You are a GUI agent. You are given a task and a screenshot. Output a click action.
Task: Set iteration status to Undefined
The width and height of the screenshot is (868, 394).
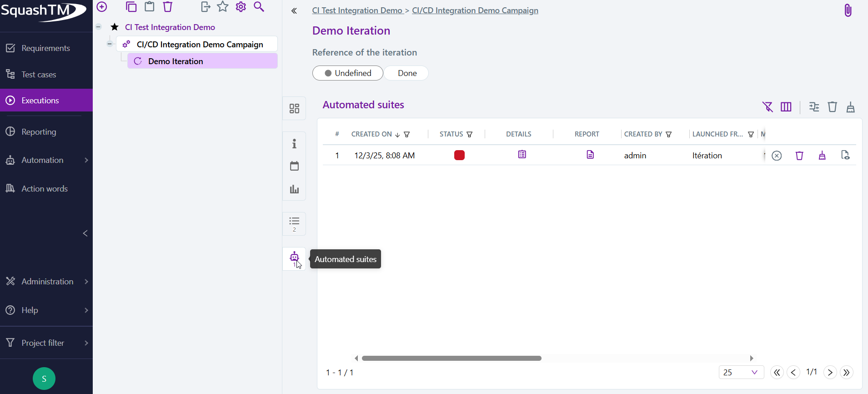[348, 73]
